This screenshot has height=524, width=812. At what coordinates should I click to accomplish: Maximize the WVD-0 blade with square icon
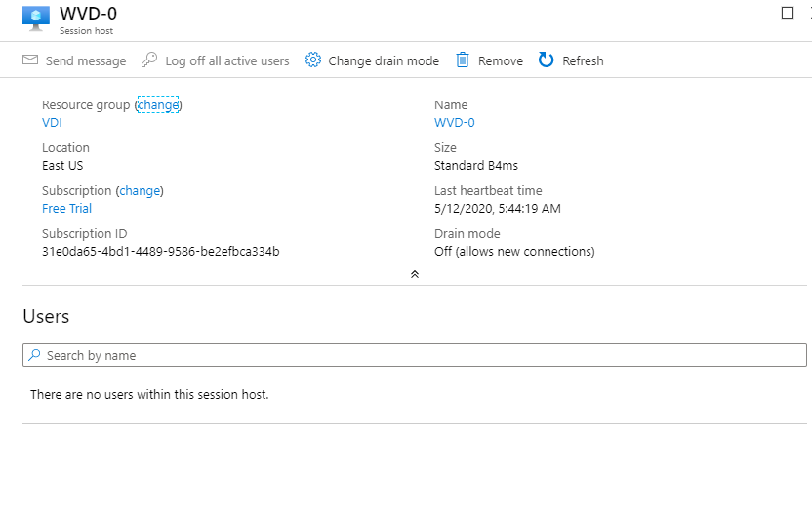click(x=788, y=13)
